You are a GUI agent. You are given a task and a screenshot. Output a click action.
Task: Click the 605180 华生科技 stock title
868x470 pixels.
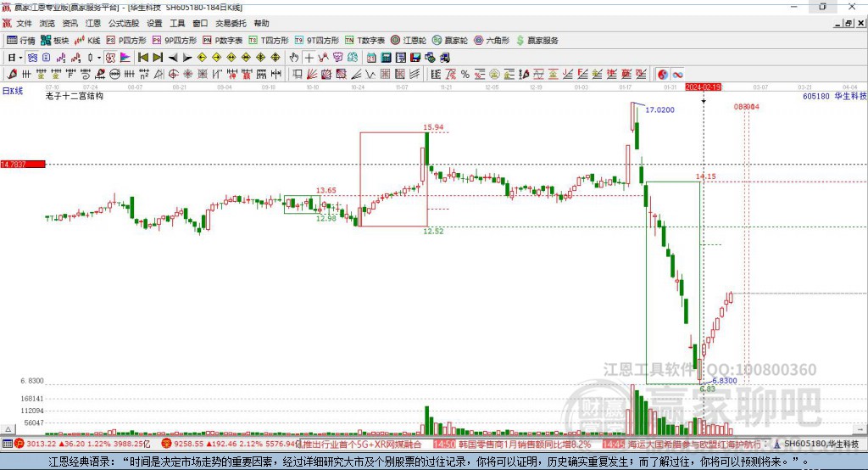pos(834,96)
